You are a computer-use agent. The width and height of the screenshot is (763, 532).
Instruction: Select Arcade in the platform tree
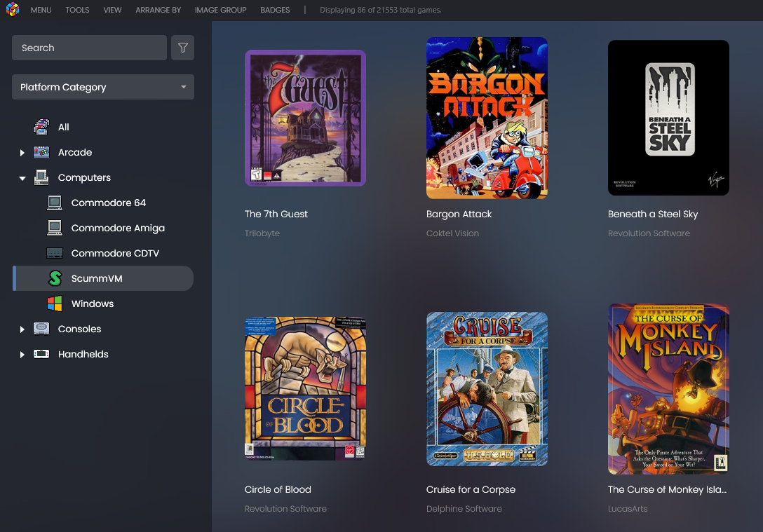[75, 152]
